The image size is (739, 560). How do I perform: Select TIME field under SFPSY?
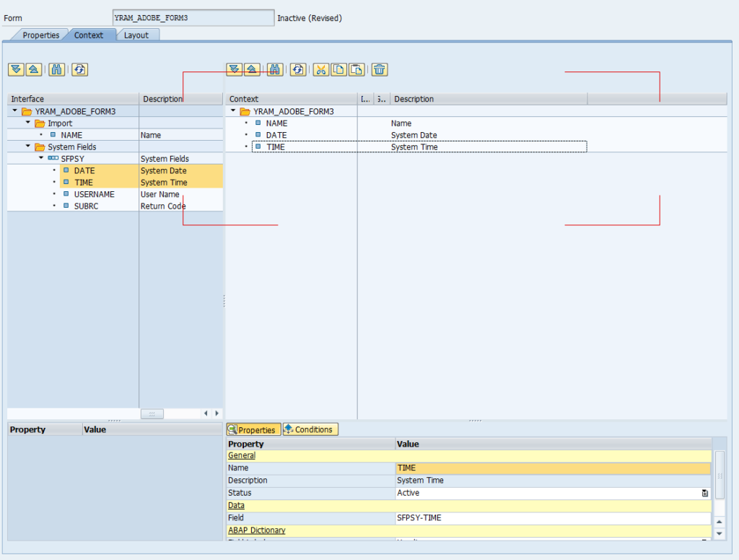(84, 183)
